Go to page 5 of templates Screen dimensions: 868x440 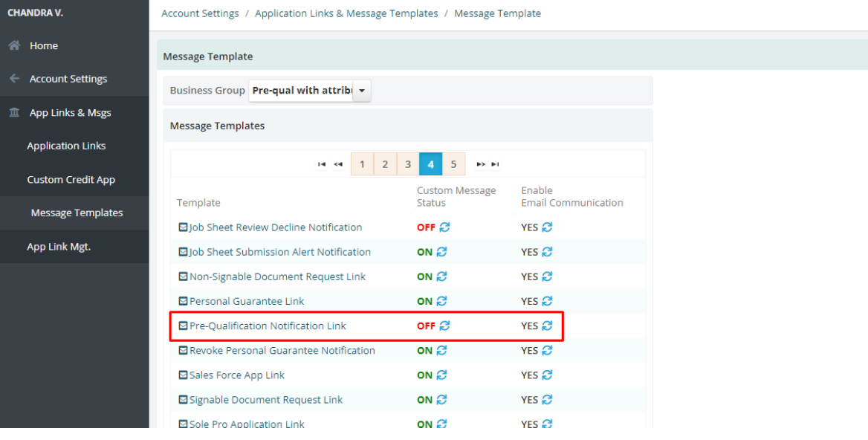pos(453,164)
